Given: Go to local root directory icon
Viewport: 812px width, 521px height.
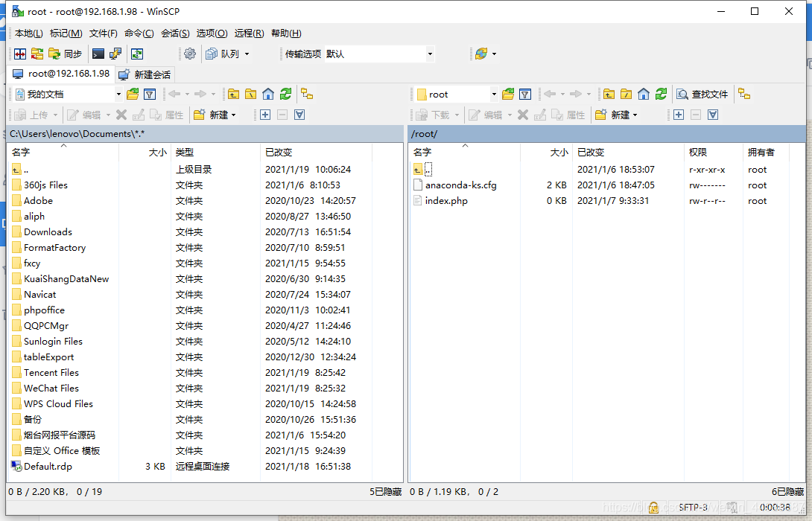Looking at the screenshot, I should pos(250,95).
